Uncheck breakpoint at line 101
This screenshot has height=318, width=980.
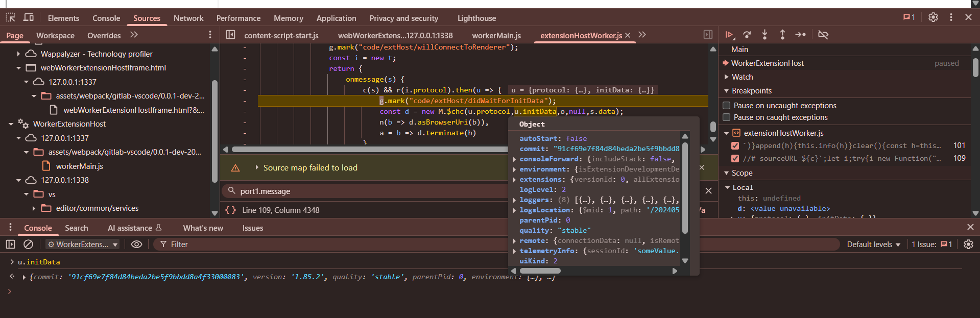coord(735,145)
